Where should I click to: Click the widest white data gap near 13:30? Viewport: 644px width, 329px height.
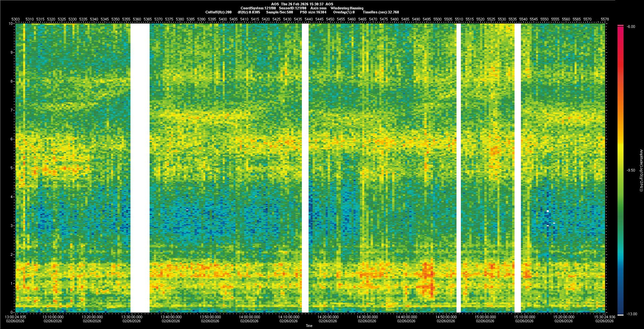pos(140,168)
